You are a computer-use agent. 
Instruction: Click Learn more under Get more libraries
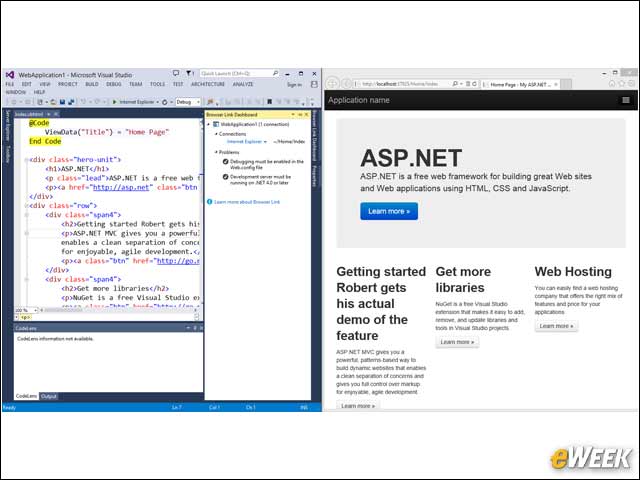(457, 342)
